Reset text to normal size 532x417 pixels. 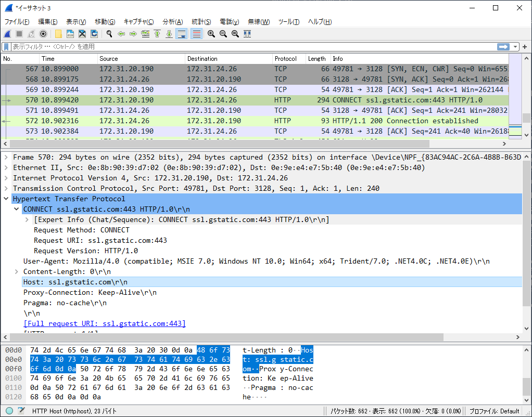[235, 34]
